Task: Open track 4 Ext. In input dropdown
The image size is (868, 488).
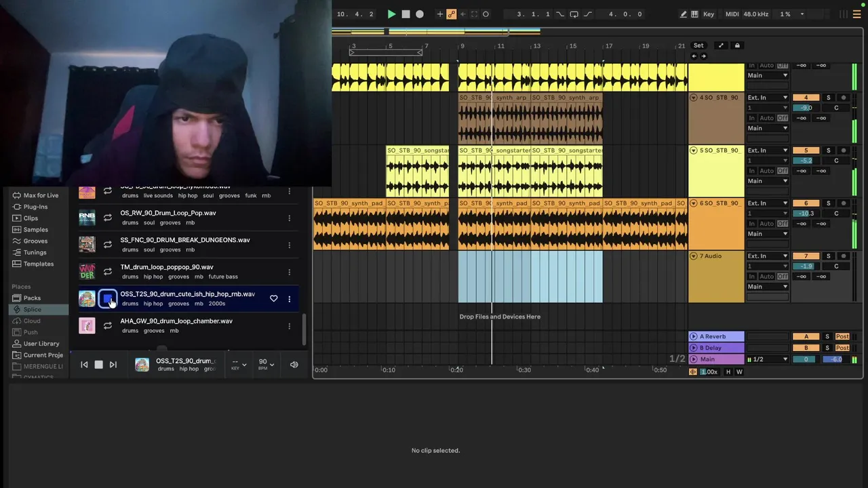Action: [x=768, y=98]
